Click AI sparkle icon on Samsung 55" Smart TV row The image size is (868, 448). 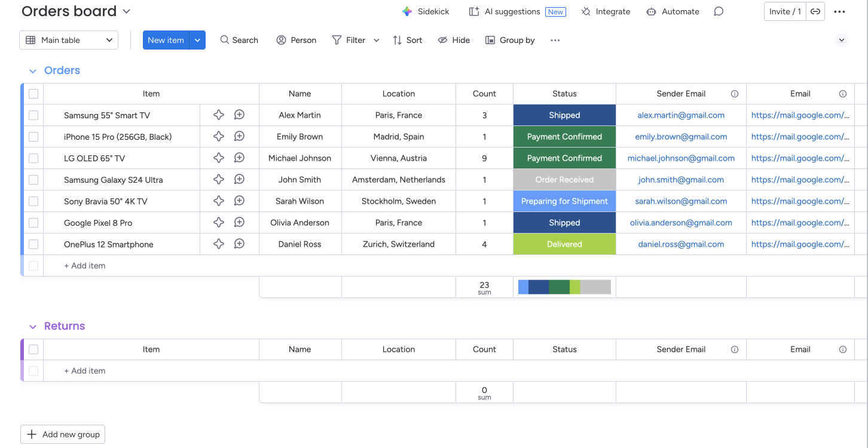coord(219,115)
